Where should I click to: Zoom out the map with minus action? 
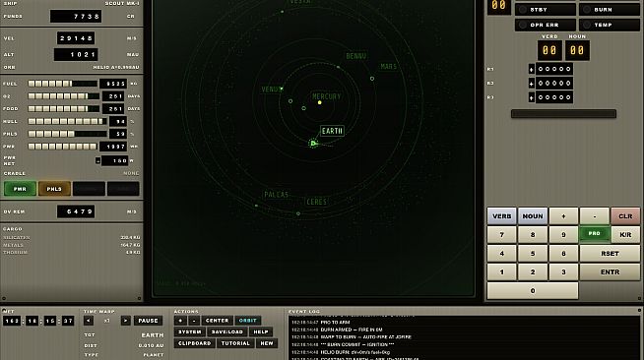194,321
